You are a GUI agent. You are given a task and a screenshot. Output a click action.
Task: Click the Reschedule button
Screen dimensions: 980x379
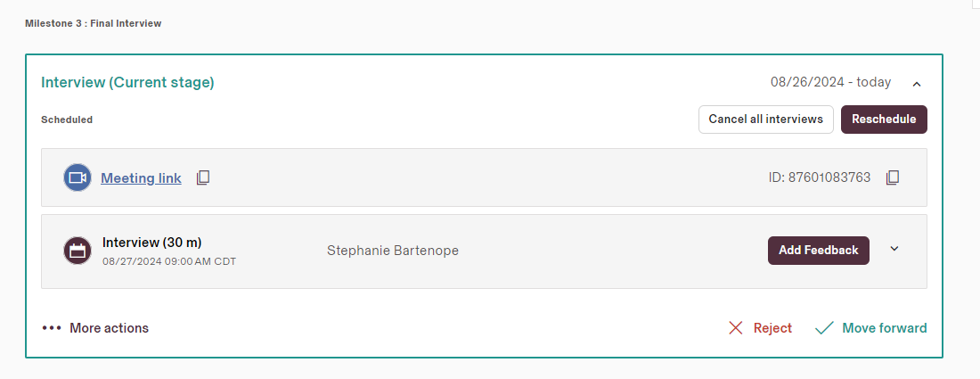pyautogui.click(x=884, y=119)
